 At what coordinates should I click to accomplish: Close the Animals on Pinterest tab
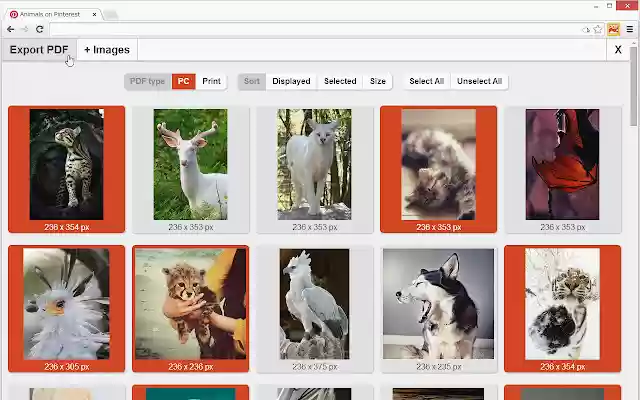click(94, 14)
